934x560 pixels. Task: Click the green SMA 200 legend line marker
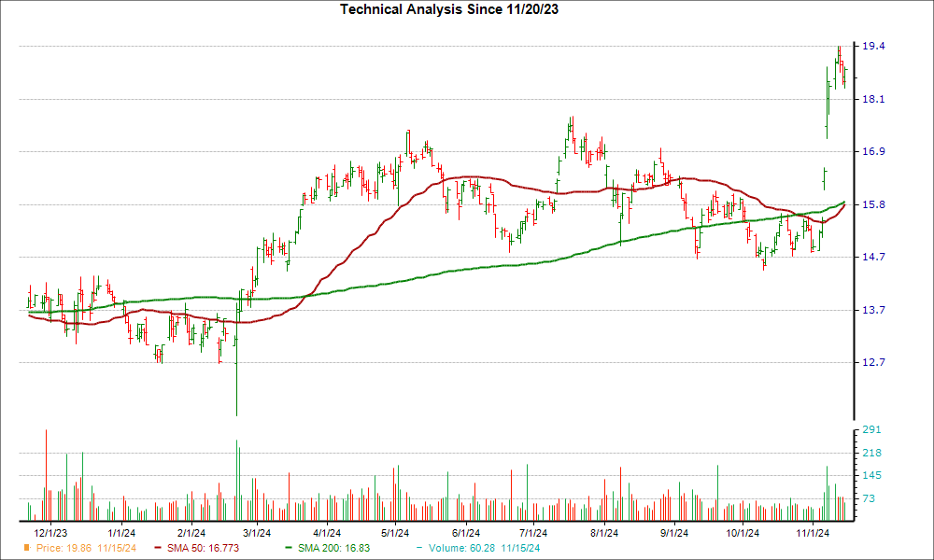[x=289, y=548]
